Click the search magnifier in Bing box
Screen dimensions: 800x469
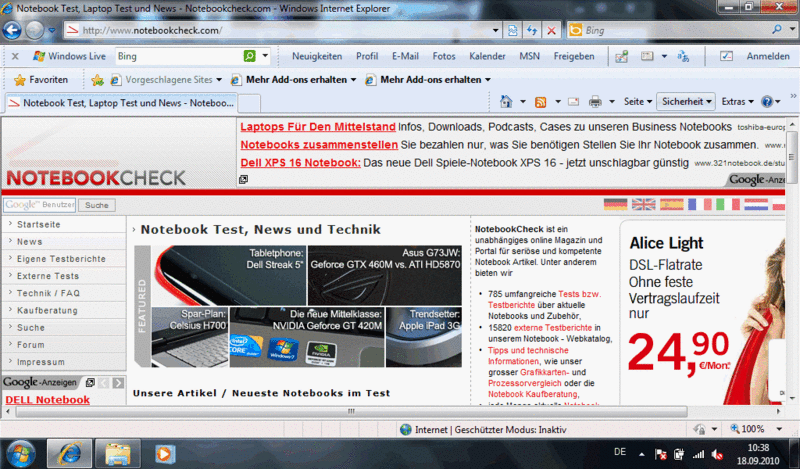pyautogui.click(x=777, y=30)
